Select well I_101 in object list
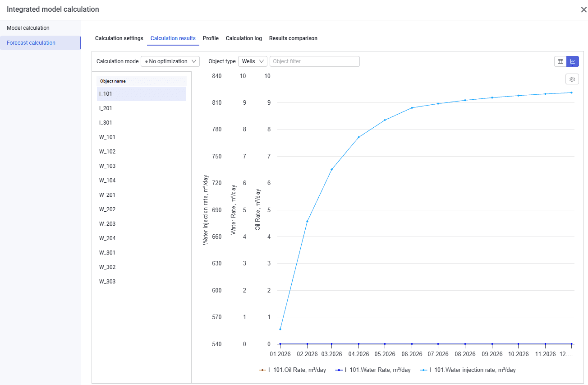The width and height of the screenshot is (588, 385). pyautogui.click(x=141, y=94)
